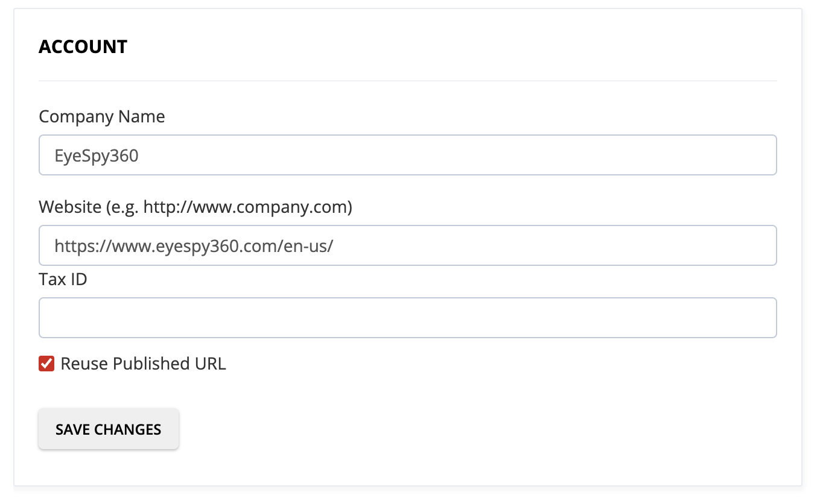Image resolution: width=817 pixels, height=504 pixels.
Task: Focus the Website URL input field
Action: click(407, 245)
